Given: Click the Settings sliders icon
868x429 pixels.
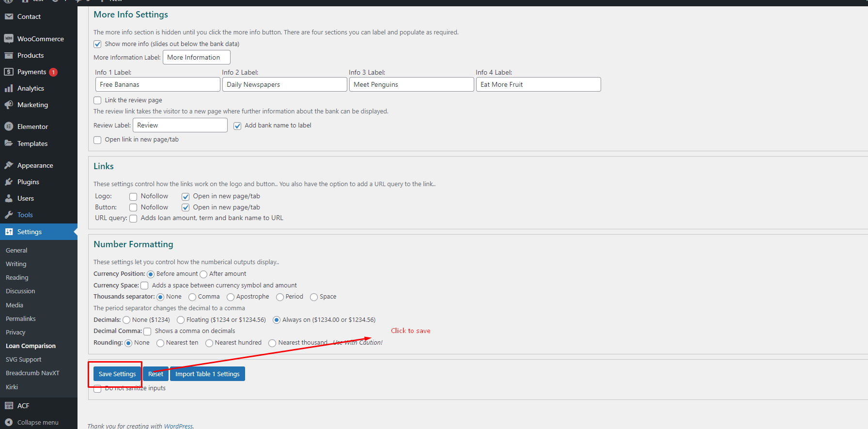Looking at the screenshot, I should 9,232.
